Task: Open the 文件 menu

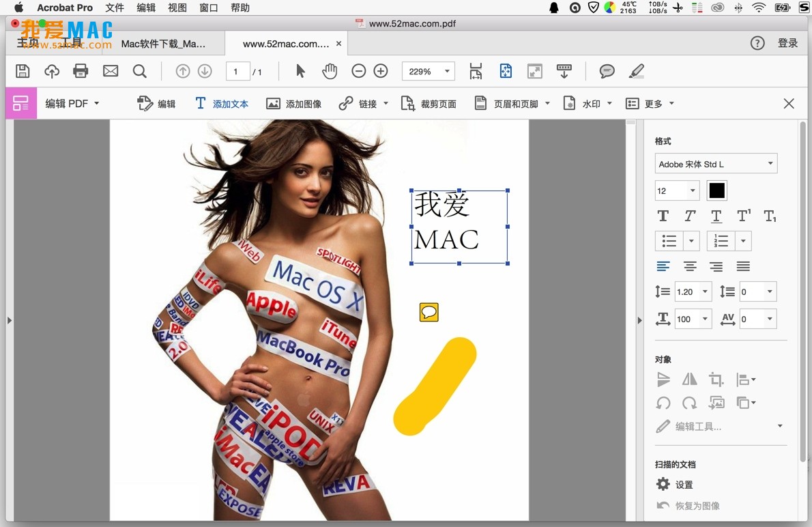Action: click(115, 8)
